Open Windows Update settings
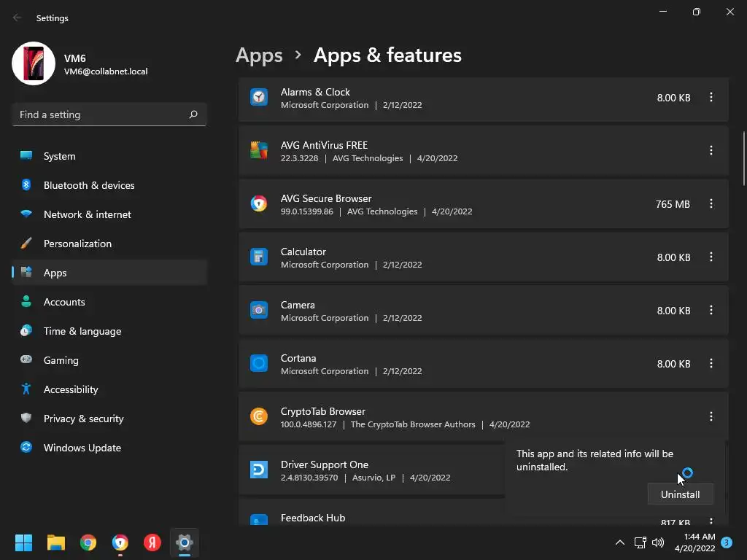 109,448
